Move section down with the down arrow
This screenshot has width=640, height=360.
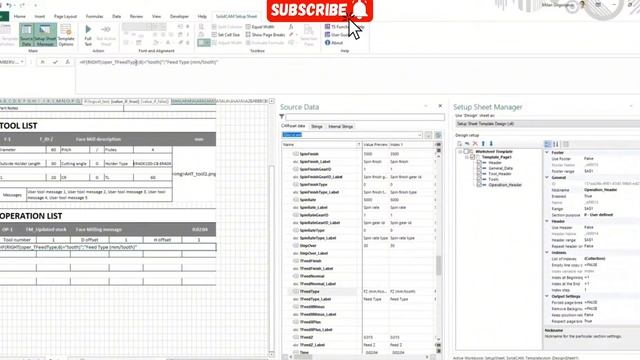(491, 144)
